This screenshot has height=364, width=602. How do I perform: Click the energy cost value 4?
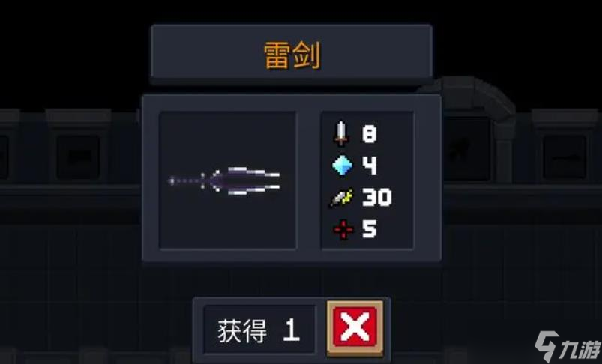click(x=370, y=166)
